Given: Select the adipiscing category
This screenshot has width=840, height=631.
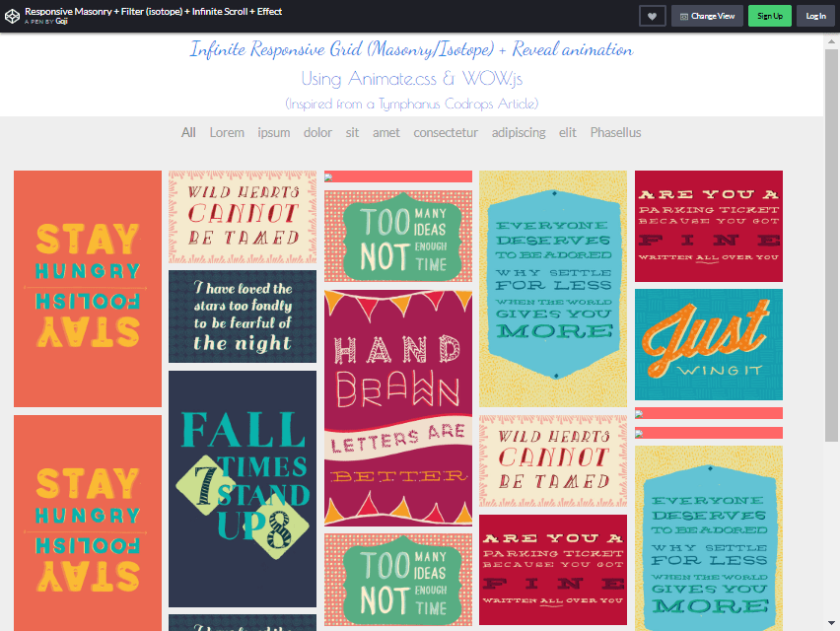Looking at the screenshot, I should click(519, 132).
